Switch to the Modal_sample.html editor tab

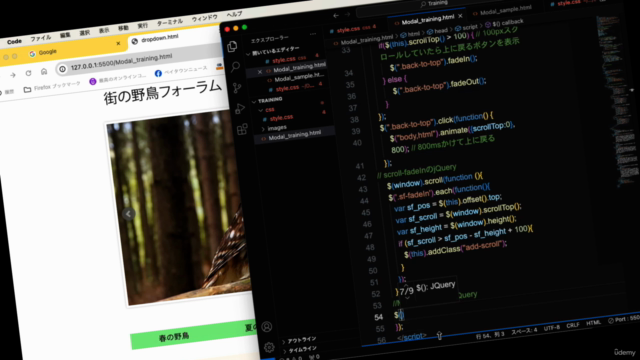[x=502, y=10]
